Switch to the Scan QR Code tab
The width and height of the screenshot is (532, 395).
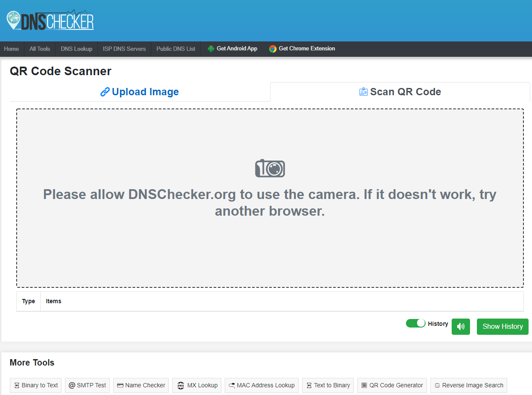click(400, 91)
